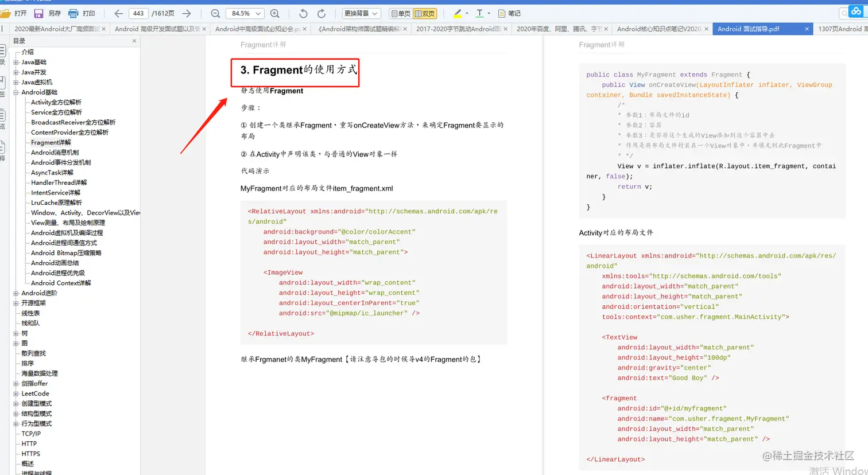Switch to 单页 single page view
Viewport: 868px width, 475px height.
click(x=401, y=13)
